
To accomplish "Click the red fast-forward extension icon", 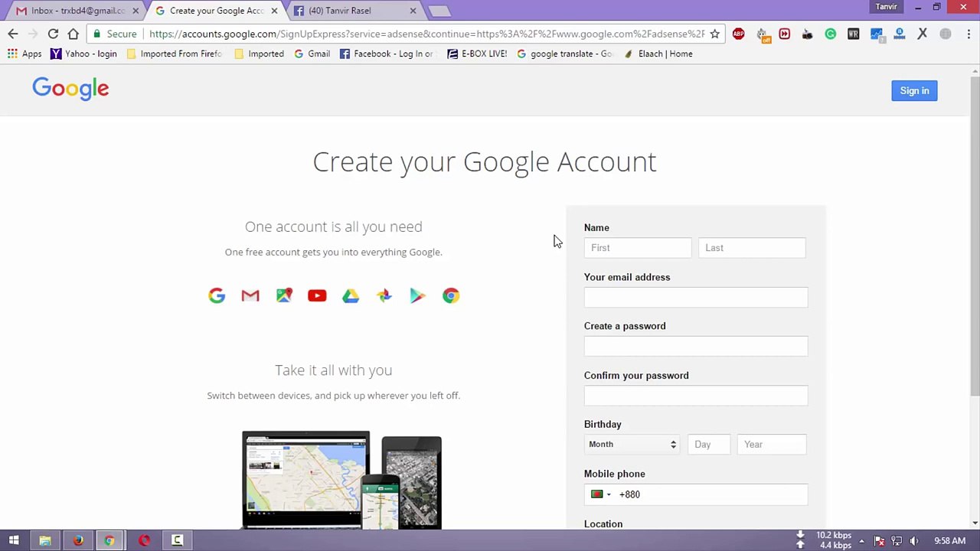I will [784, 34].
